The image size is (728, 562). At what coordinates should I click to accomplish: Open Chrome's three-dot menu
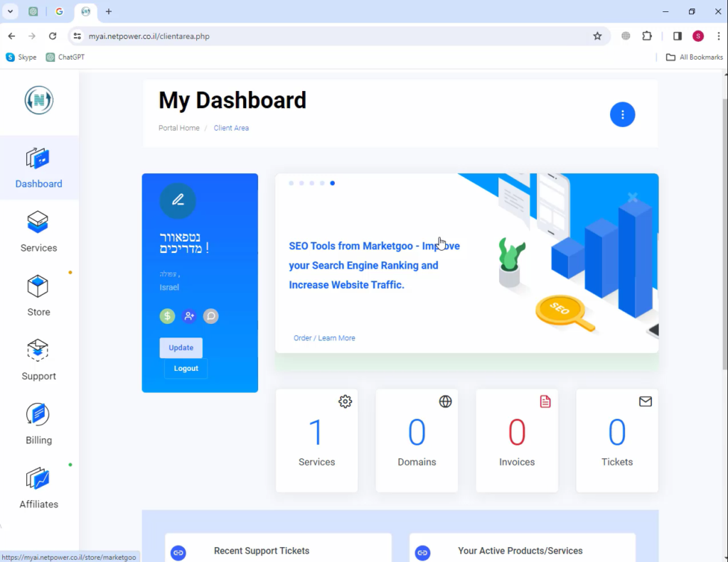tap(718, 36)
